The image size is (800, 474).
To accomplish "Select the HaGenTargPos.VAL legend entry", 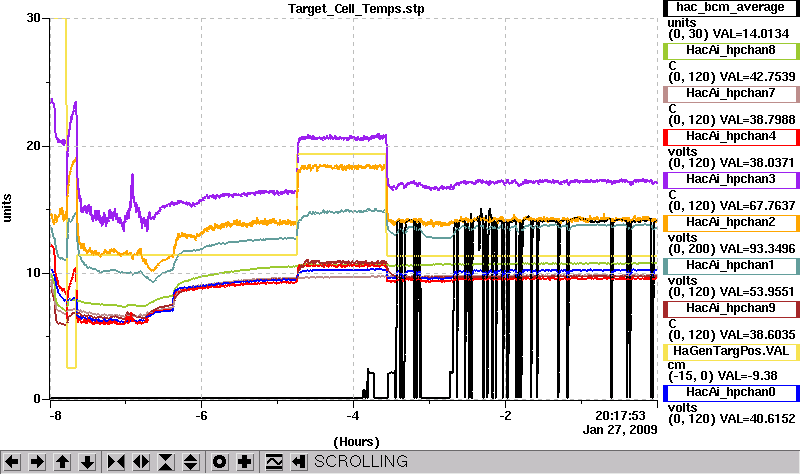I will (x=731, y=352).
